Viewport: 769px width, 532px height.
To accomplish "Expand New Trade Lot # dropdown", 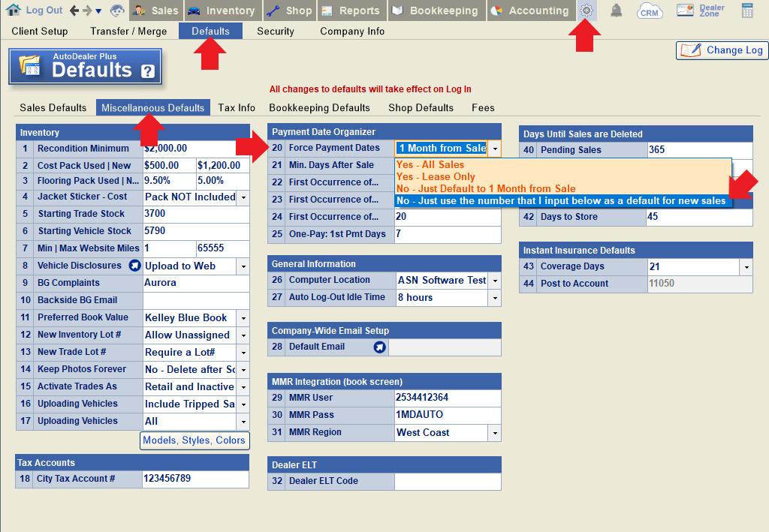I will (x=243, y=353).
